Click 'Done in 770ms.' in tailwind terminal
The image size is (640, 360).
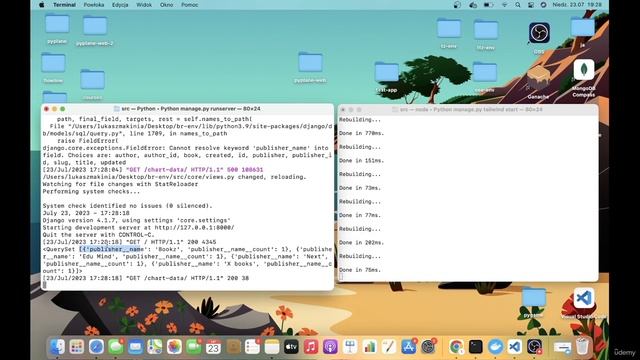pyautogui.click(x=361, y=133)
